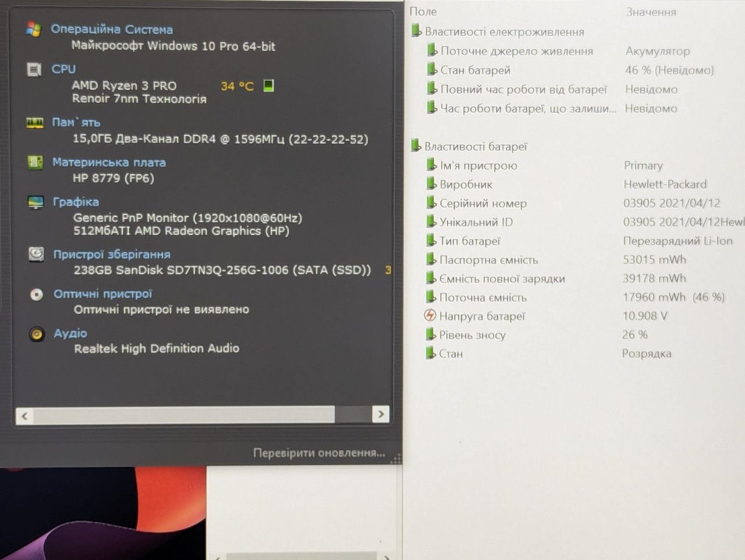Open the Операційна Система section link

112,29
